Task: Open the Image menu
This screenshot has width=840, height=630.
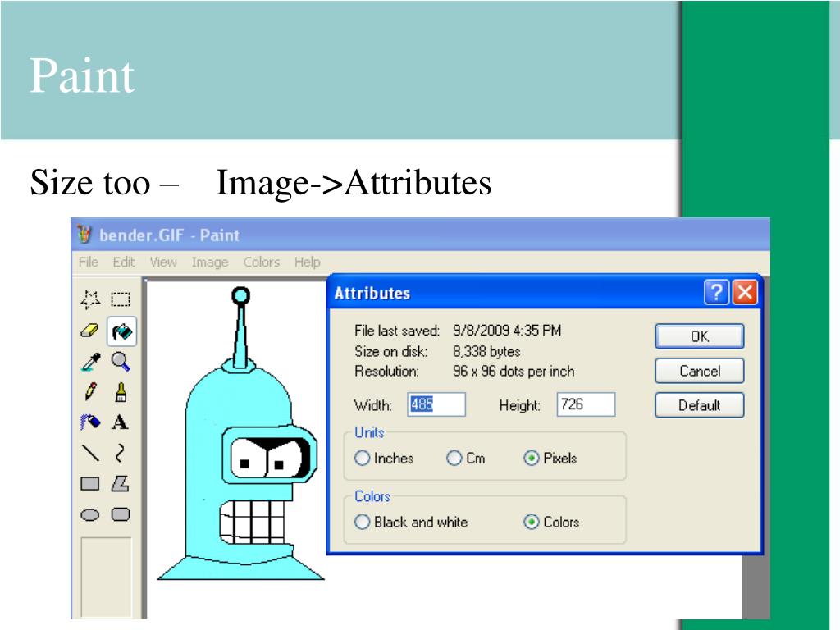Action: coord(210,262)
